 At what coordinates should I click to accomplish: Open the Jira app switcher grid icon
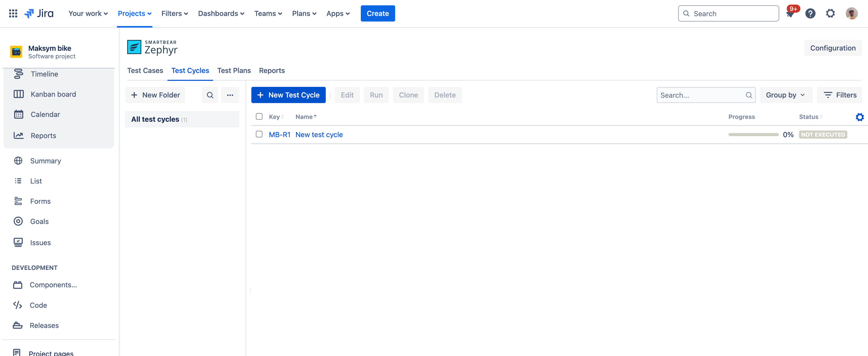pyautogui.click(x=13, y=13)
